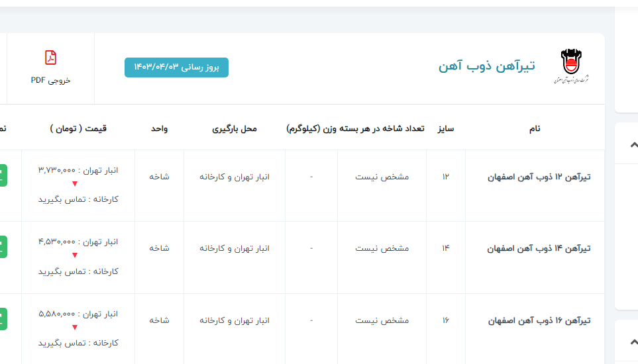This screenshot has width=638, height=364.
Task: Click the 'سایز' column header
Action: tap(445, 128)
